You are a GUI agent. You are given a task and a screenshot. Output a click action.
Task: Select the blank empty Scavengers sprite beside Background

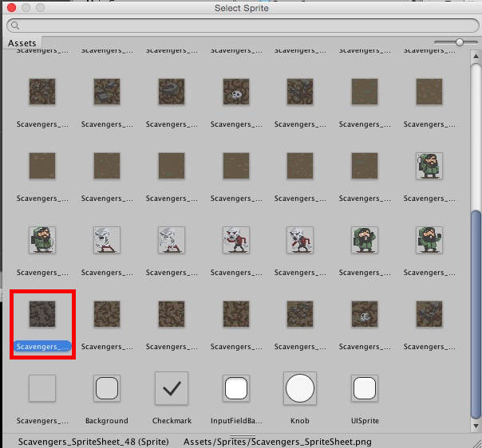[42, 388]
